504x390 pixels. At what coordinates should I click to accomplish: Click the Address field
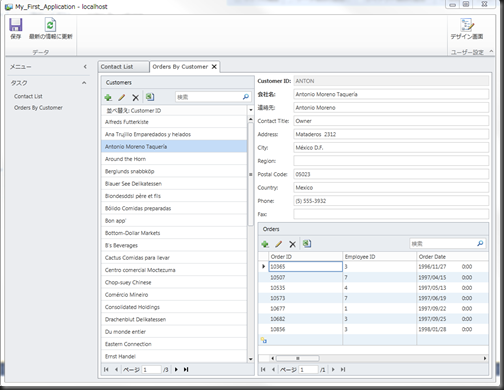391,134
